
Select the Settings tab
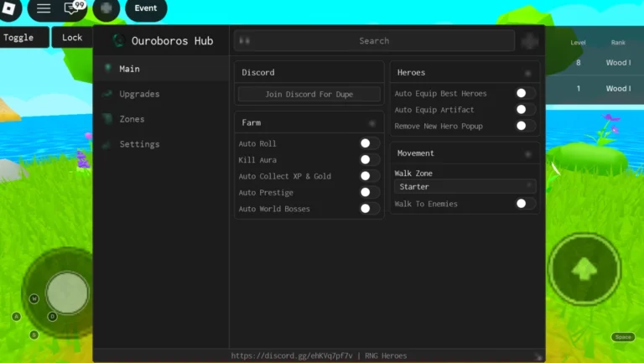[x=161, y=143]
